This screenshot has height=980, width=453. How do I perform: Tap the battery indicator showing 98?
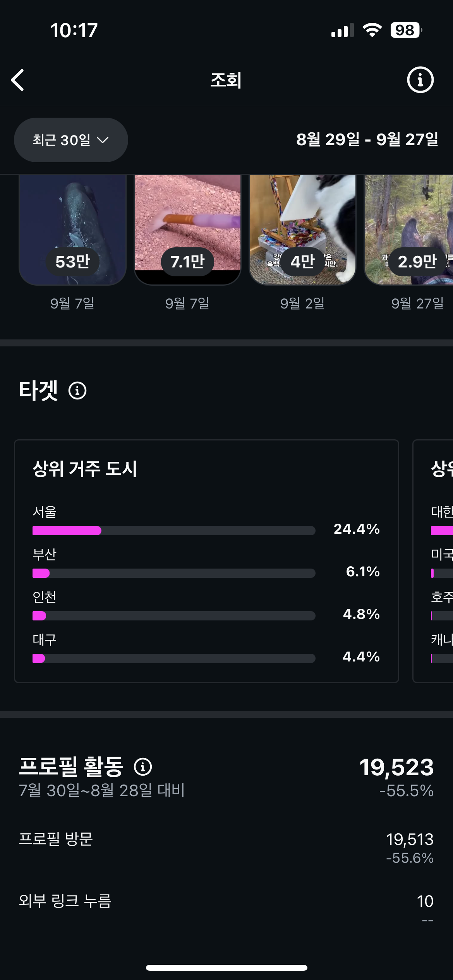(x=405, y=30)
